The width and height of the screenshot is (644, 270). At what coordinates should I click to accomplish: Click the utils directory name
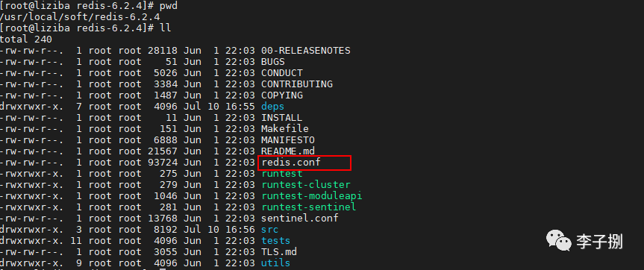pos(275,263)
